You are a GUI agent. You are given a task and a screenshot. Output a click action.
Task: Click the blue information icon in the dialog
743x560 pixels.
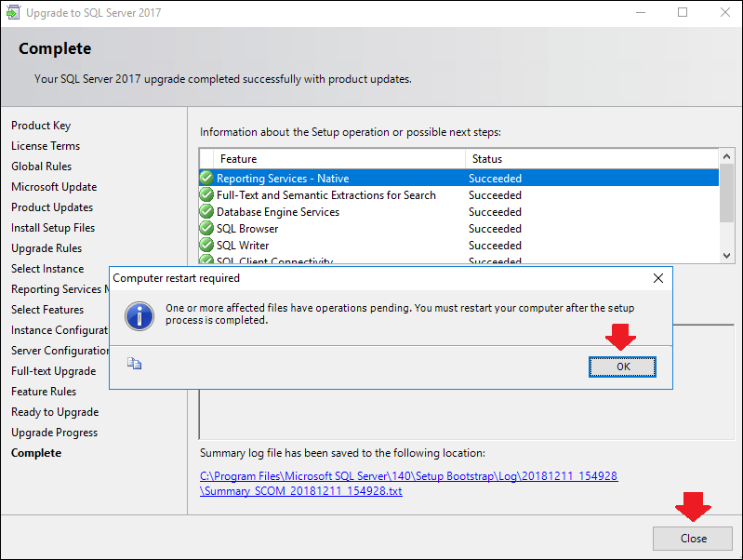click(x=139, y=316)
